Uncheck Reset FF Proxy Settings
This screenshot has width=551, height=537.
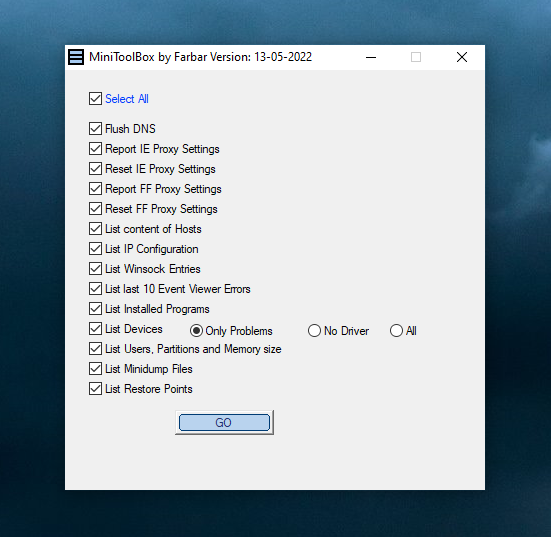coord(95,209)
